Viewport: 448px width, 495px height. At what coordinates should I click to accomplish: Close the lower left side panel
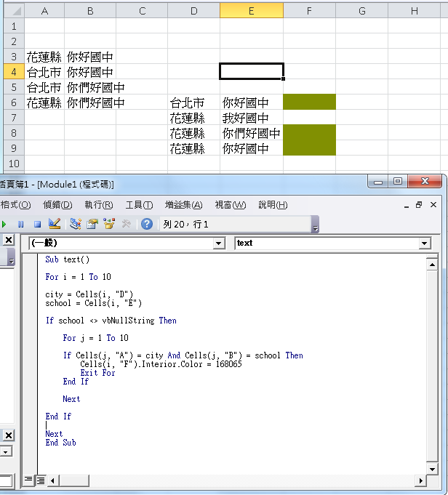pos(9,435)
